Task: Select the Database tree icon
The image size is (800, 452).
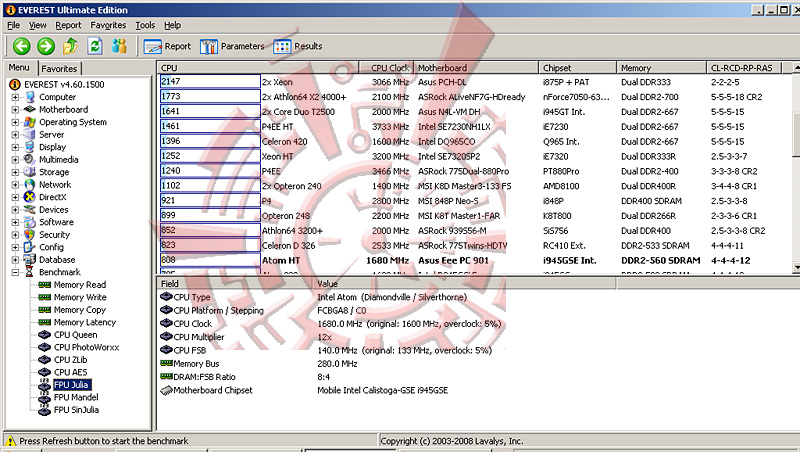Action: point(30,260)
